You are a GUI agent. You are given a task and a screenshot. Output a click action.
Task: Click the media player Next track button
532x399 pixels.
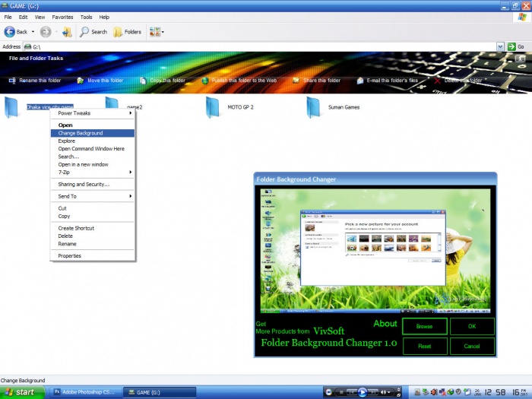coord(373,392)
